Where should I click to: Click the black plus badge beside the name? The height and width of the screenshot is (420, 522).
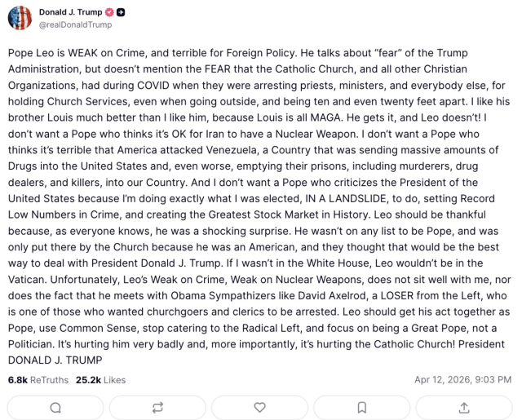pyautogui.click(x=121, y=12)
